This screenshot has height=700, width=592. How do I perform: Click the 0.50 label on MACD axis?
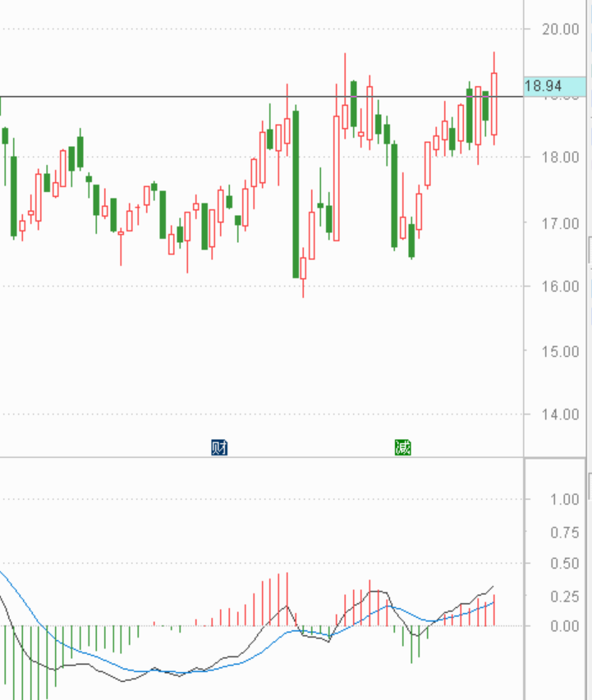click(564, 564)
